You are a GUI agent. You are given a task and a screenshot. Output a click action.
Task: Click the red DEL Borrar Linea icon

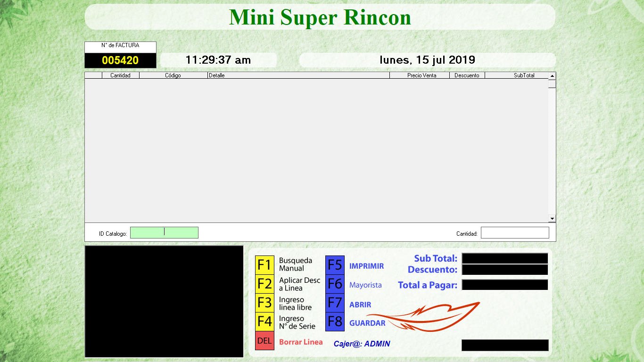coord(264,341)
